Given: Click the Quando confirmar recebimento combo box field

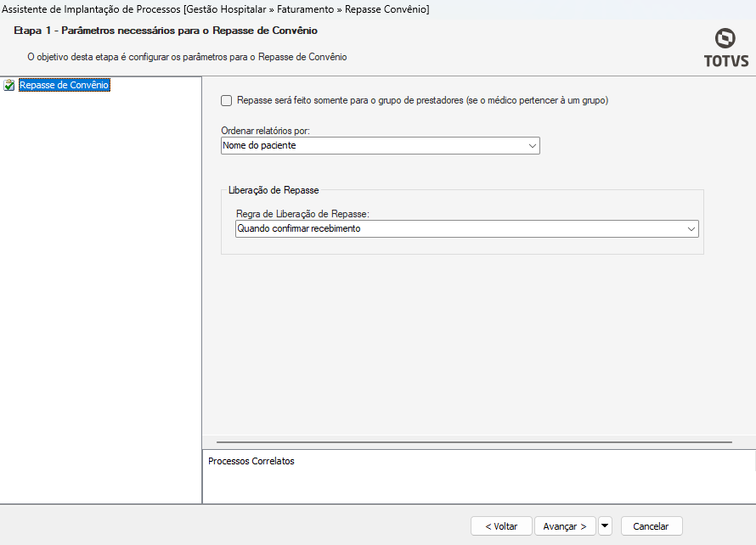Looking at the screenshot, I should (x=459, y=229).
